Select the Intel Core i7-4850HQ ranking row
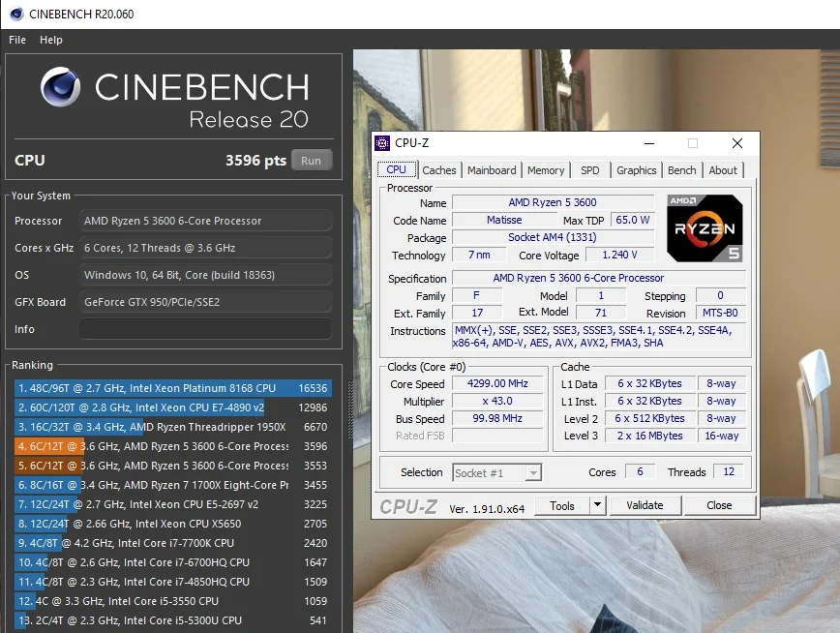Image resolution: width=840 pixels, height=633 pixels. click(173, 581)
